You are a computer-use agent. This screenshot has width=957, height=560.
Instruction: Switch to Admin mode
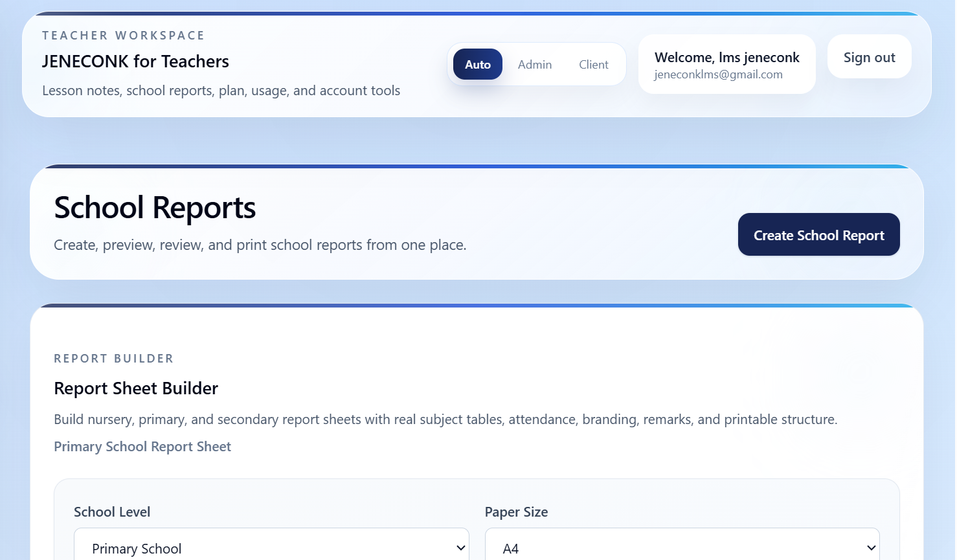(x=535, y=64)
